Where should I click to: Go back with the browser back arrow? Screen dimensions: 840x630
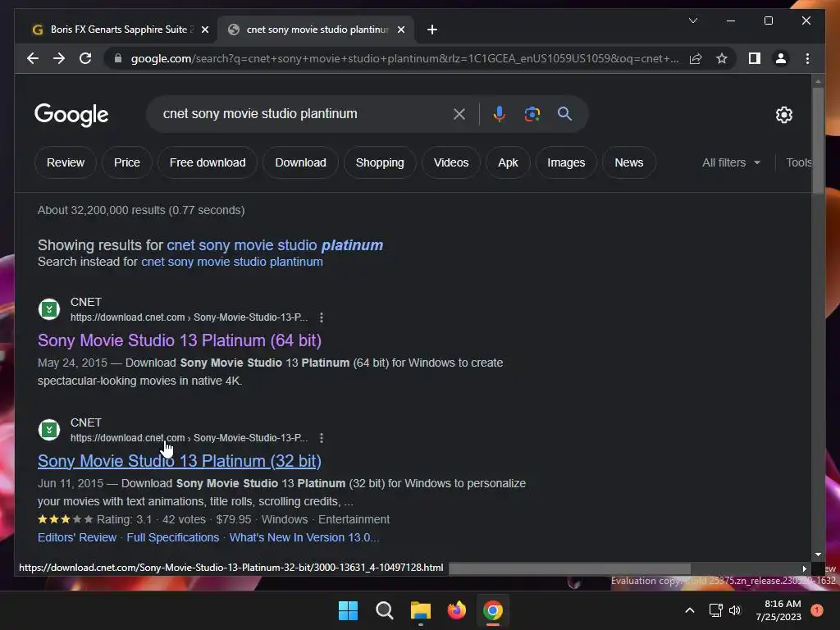(33, 58)
